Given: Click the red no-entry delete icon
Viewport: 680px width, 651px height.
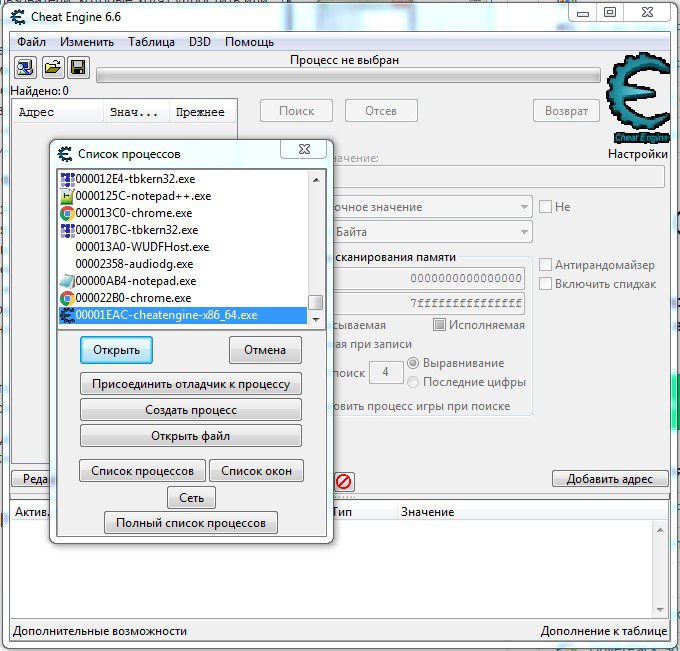Looking at the screenshot, I should 343,481.
